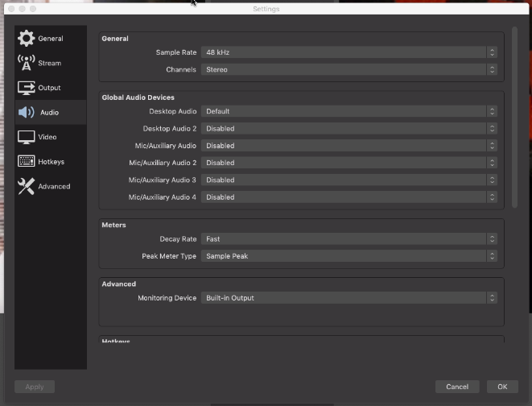Open the Peak Meter Type dropdown

click(349, 256)
